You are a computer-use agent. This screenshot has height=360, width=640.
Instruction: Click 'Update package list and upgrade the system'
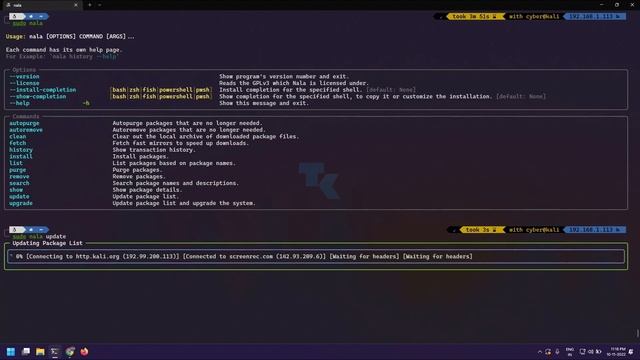tap(184, 203)
